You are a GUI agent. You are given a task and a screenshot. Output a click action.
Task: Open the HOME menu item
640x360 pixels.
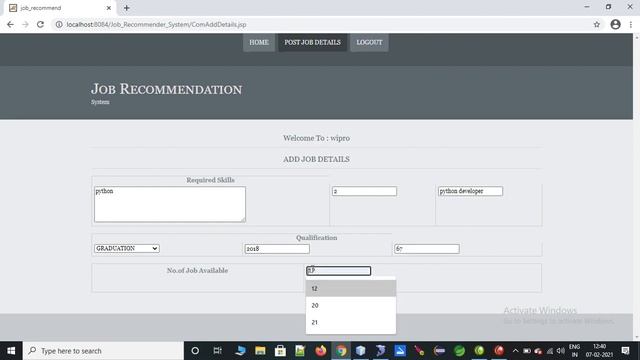[x=259, y=42]
